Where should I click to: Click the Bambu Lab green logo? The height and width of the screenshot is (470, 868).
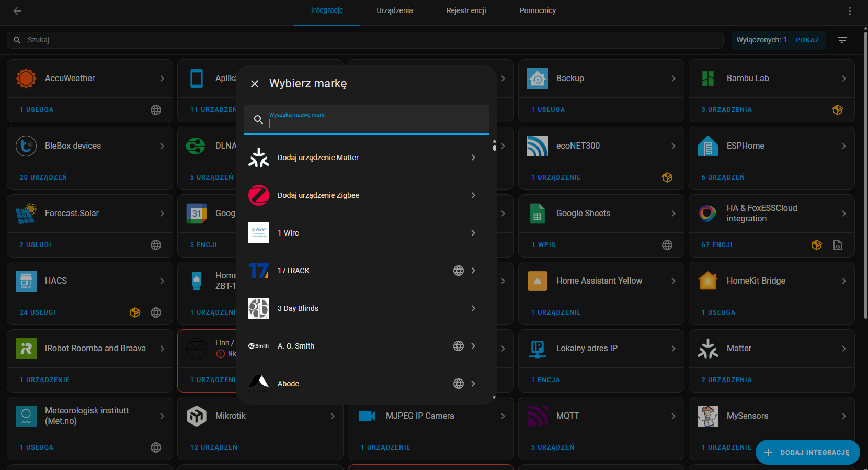(x=708, y=79)
